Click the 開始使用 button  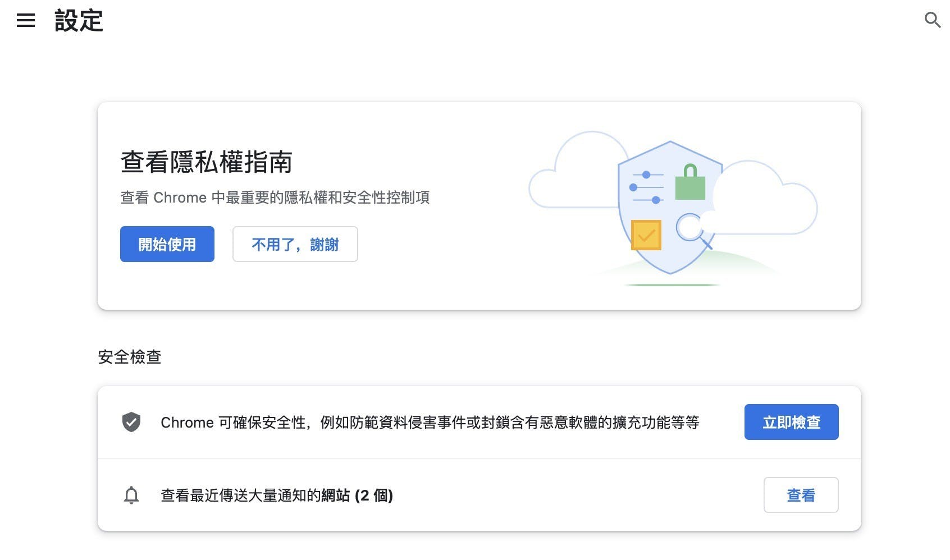click(x=167, y=244)
